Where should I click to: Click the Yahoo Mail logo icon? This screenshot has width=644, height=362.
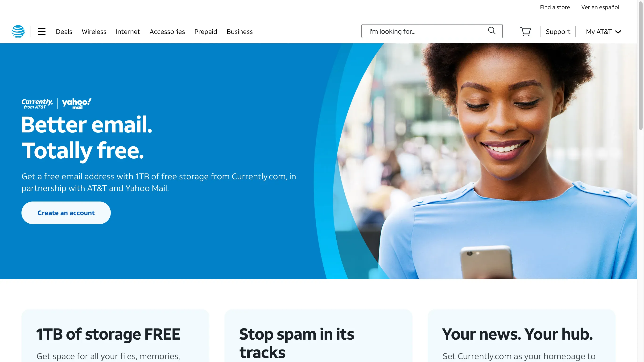tap(77, 103)
